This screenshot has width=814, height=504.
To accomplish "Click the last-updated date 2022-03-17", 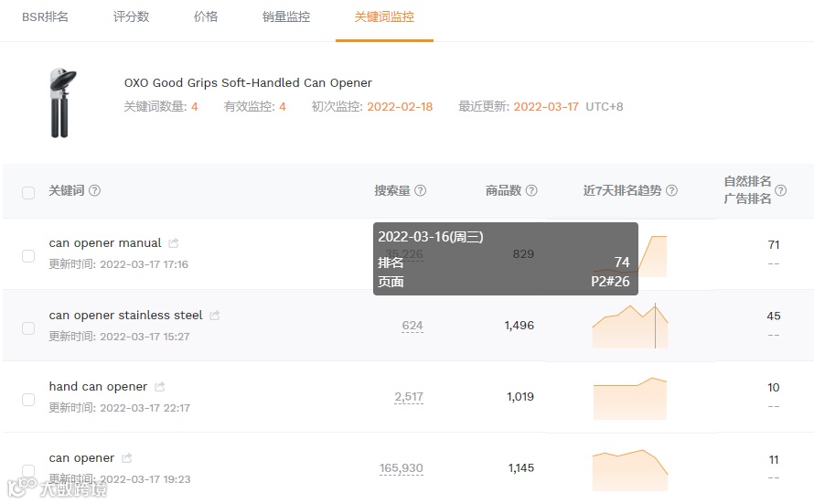I will pyautogui.click(x=546, y=107).
